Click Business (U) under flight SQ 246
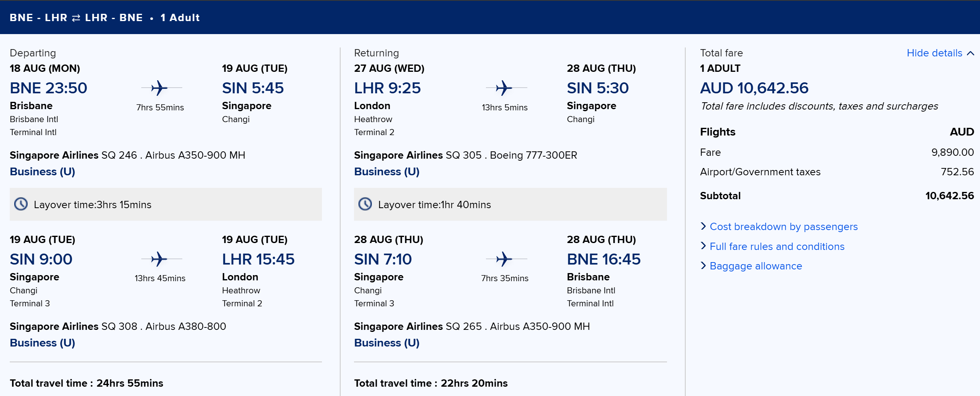The width and height of the screenshot is (980, 396). 43,172
